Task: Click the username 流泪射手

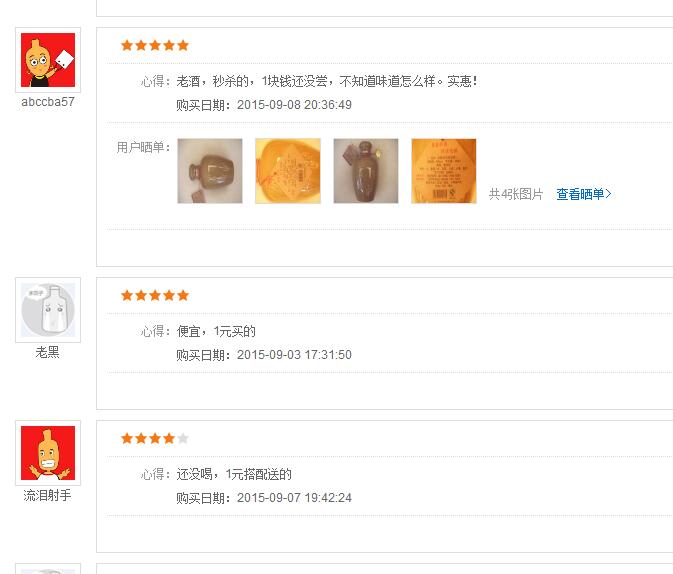Action: [47, 495]
